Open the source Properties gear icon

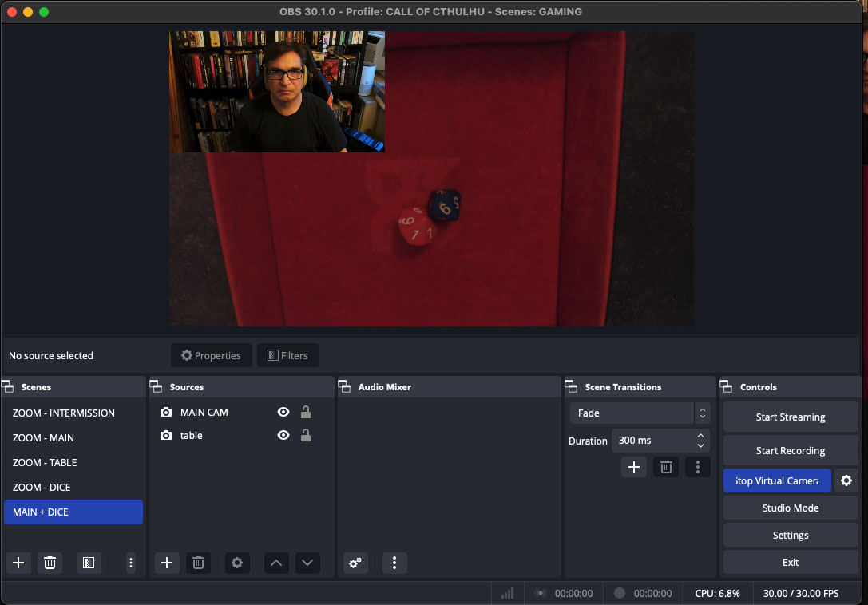pyautogui.click(x=236, y=563)
